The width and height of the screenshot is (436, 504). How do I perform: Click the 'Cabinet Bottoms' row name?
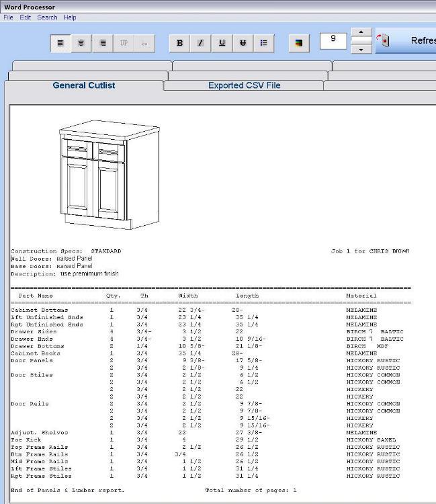click(x=39, y=310)
